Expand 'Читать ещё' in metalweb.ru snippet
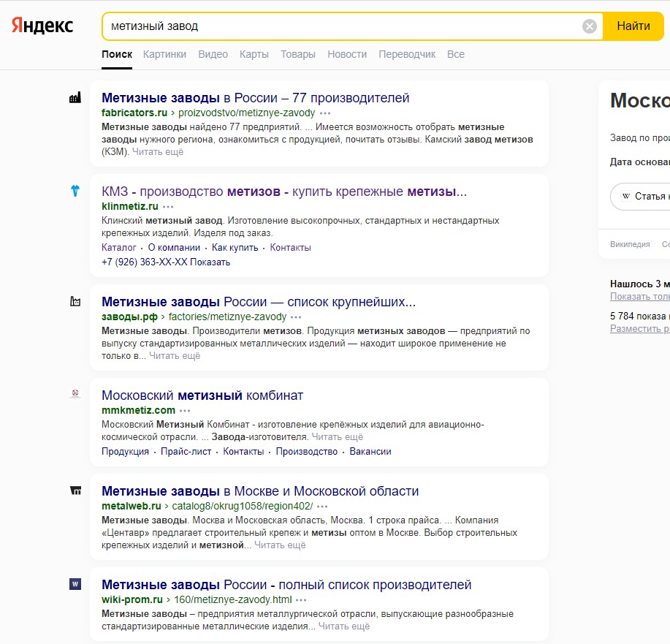 (x=280, y=545)
